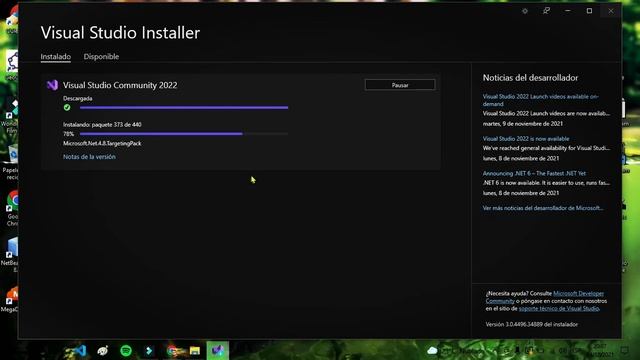Switch to the Instalado tab
Viewport: 640px width, 360px height.
[x=56, y=57]
